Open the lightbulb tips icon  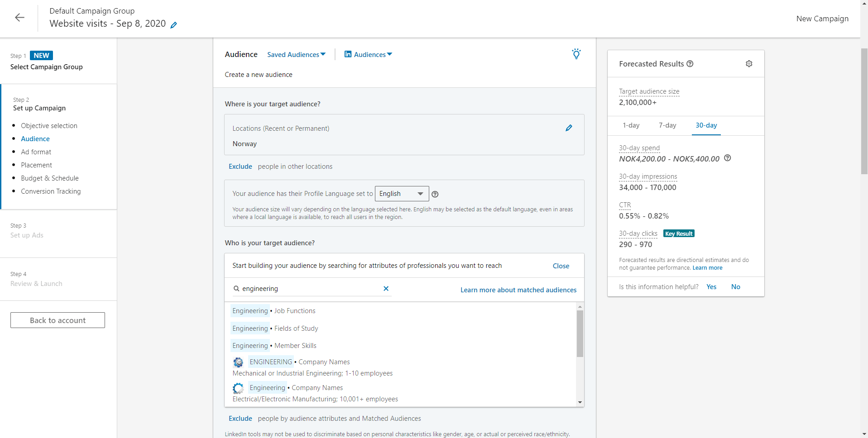tap(576, 54)
